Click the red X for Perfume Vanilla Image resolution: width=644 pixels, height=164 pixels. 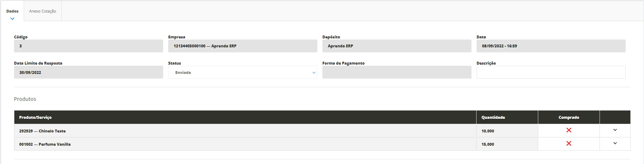(569, 144)
